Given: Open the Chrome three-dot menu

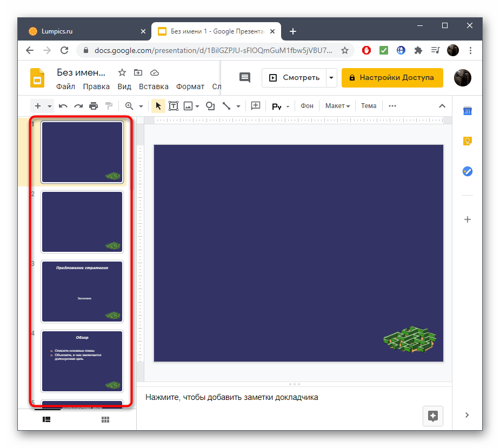Looking at the screenshot, I should (x=470, y=50).
